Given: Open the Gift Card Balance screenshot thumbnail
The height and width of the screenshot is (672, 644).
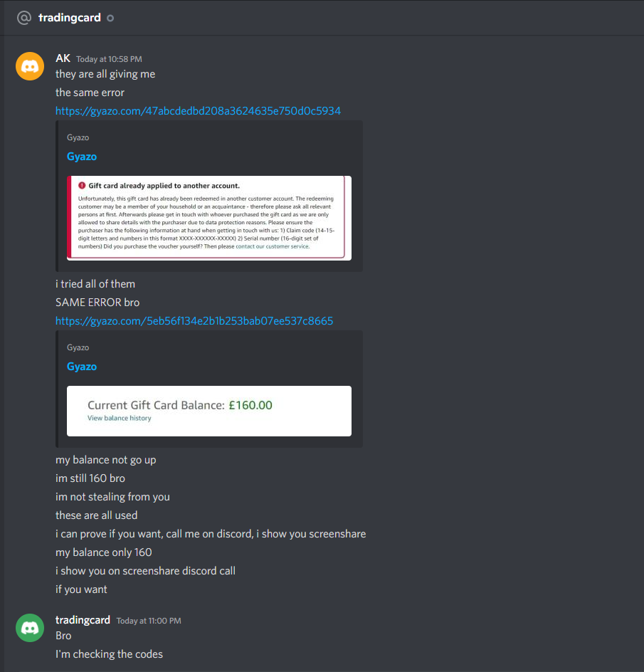Looking at the screenshot, I should click(x=209, y=411).
